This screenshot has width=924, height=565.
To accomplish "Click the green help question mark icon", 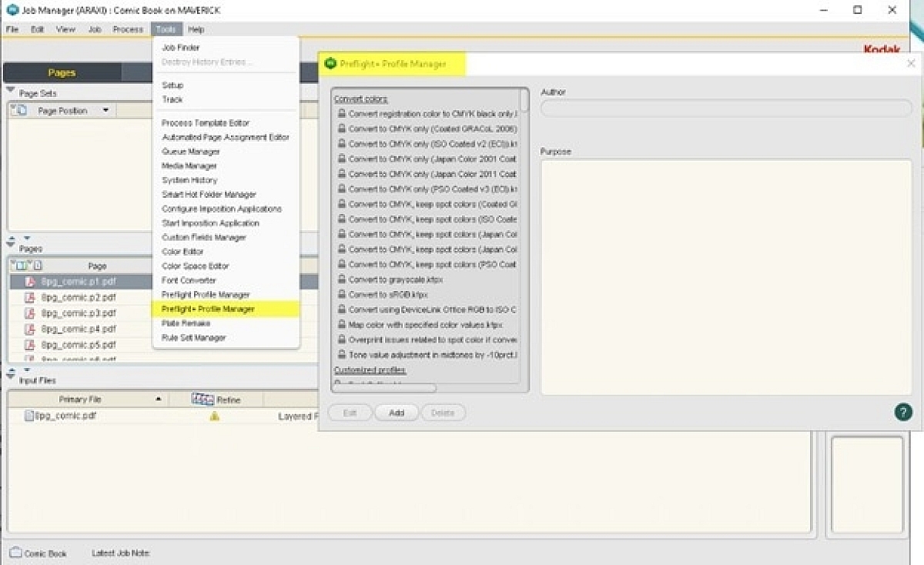I will click(903, 412).
